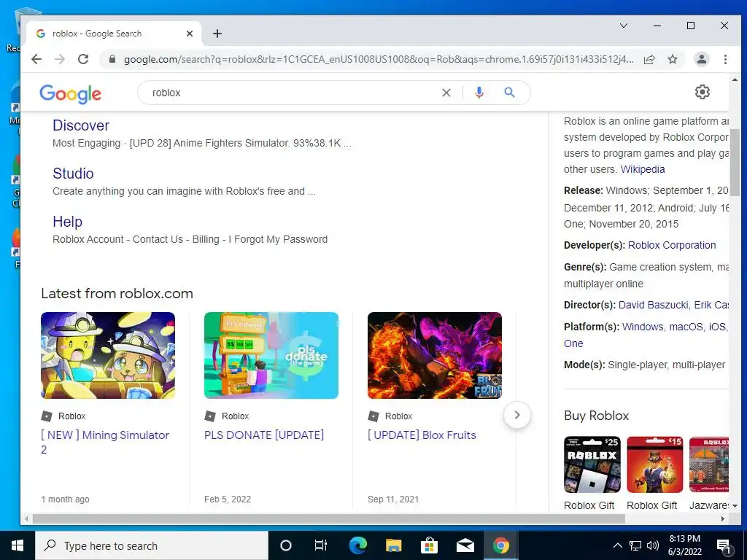Submit search with magnifier icon
Viewport: 747px width, 560px height.
(x=509, y=93)
